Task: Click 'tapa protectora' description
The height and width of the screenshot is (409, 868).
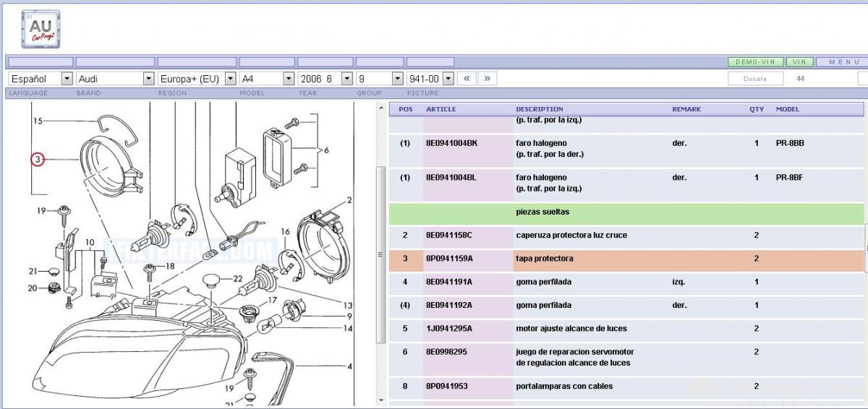Action: tap(545, 259)
